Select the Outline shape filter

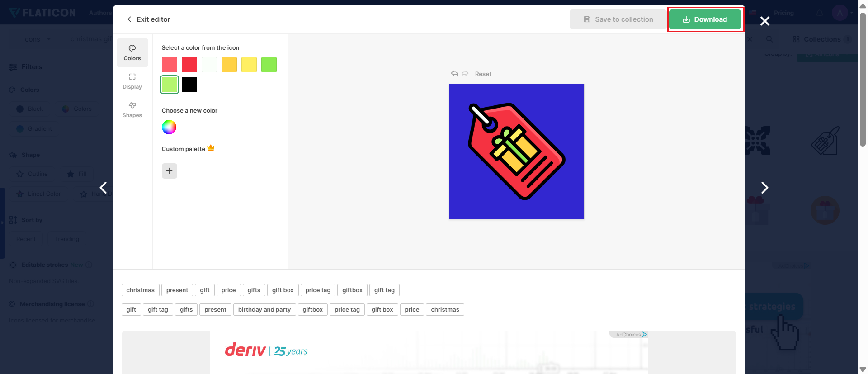click(32, 174)
